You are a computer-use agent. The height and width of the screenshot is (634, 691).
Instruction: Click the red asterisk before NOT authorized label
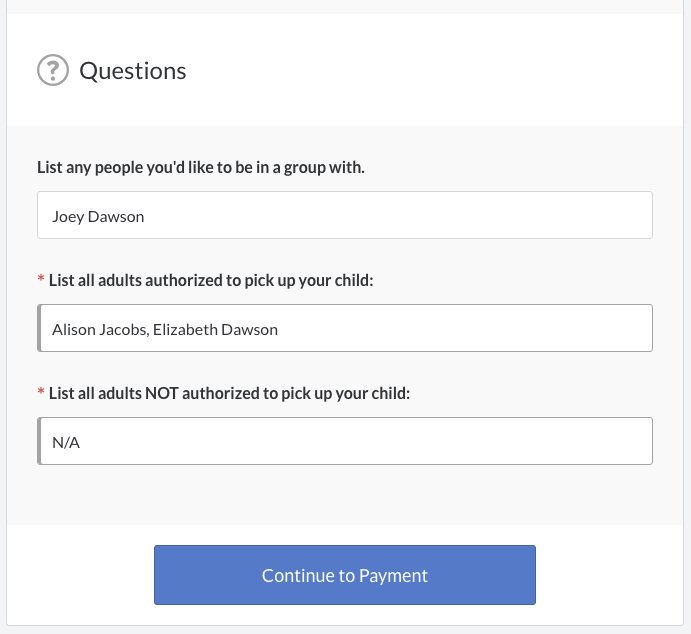41,394
